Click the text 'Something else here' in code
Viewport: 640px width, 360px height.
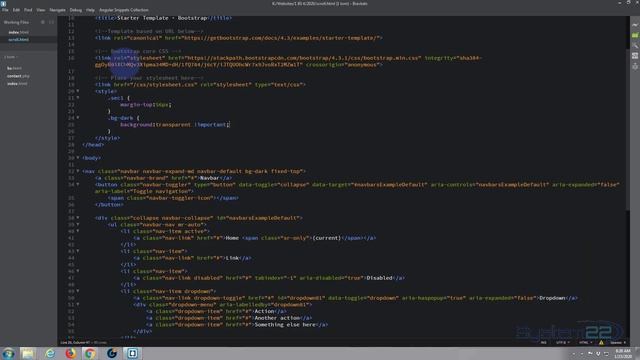point(285,324)
